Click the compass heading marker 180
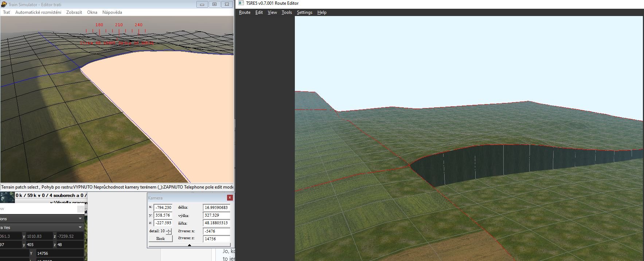 pos(99,25)
